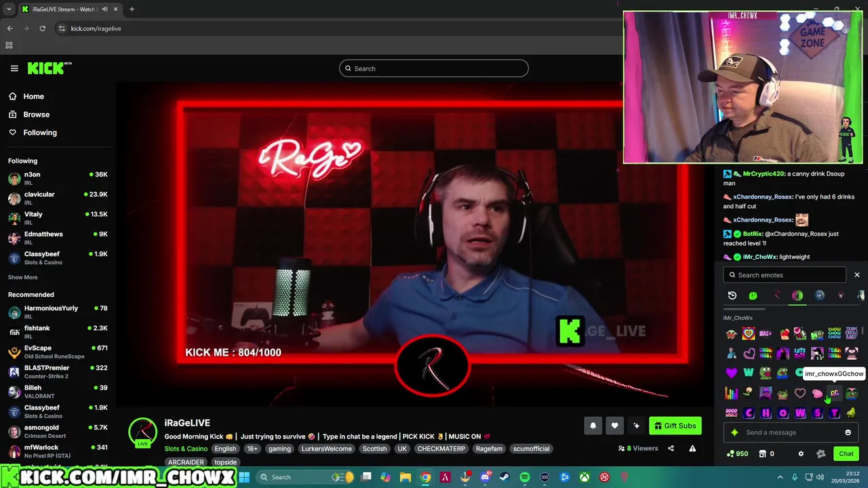This screenshot has height=488, width=868.
Task: Focus the Search emotes field
Action: [785, 275]
